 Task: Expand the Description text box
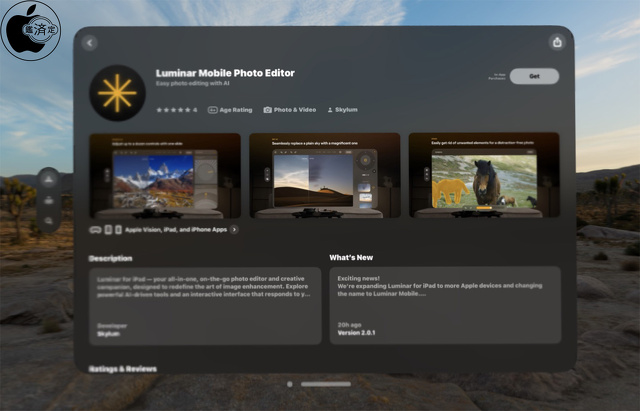205,306
